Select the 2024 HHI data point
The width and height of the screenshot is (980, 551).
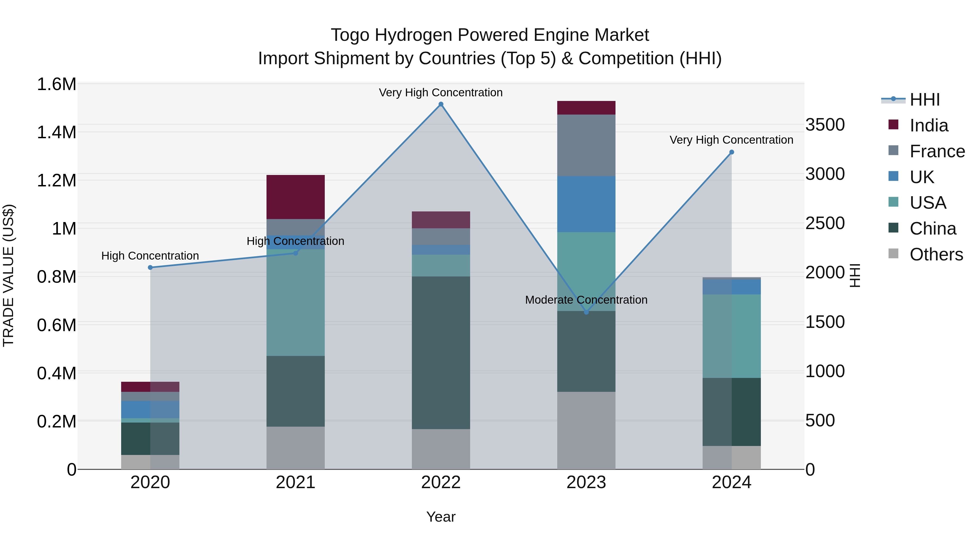pyautogui.click(x=731, y=152)
